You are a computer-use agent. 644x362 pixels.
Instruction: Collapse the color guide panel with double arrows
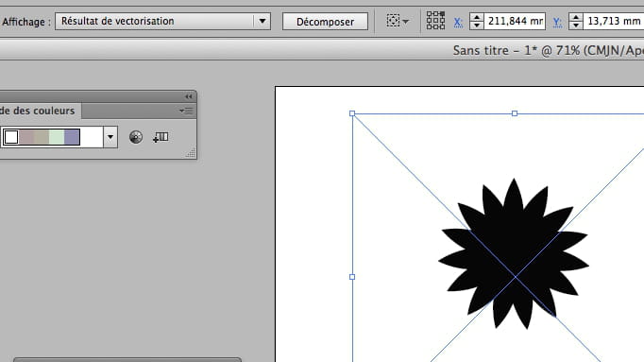[x=189, y=96]
